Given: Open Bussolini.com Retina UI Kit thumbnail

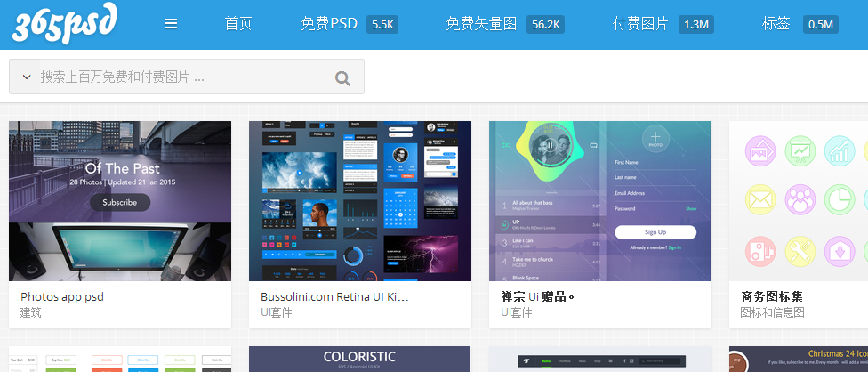Looking at the screenshot, I should pyautogui.click(x=360, y=201).
